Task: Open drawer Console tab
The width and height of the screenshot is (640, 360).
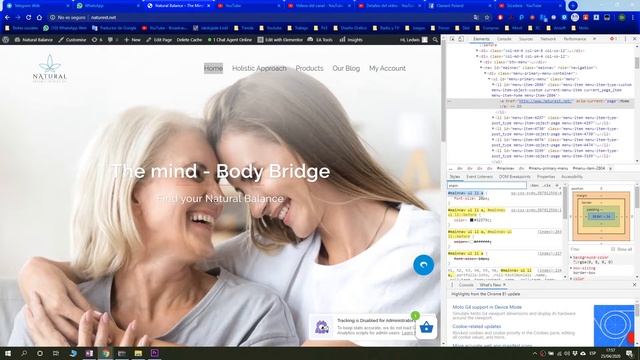Action: [x=466, y=284]
